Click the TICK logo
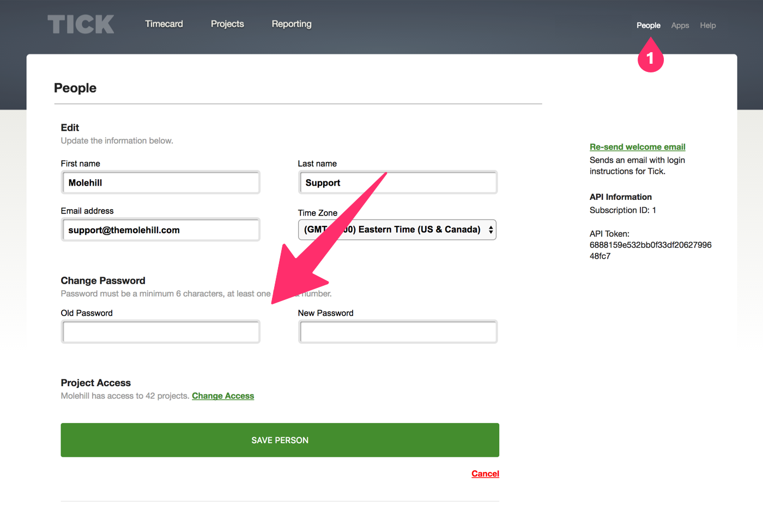 [81, 25]
